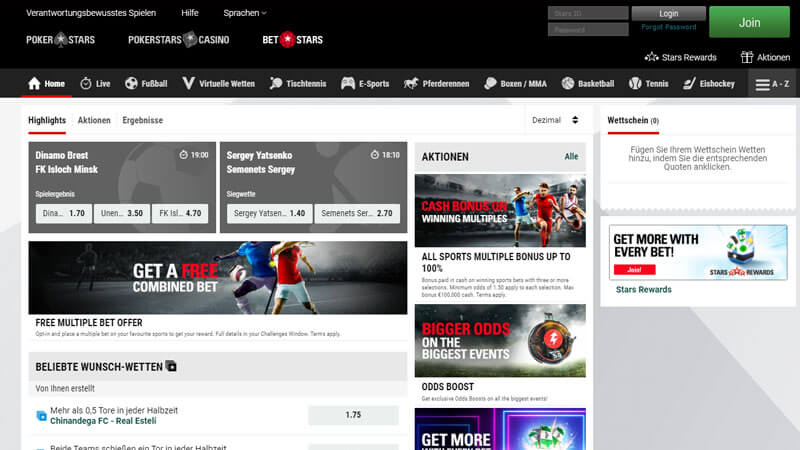Click All Sports Multiple Bonus heading
Screen dimensions: 800x450
[496, 262]
